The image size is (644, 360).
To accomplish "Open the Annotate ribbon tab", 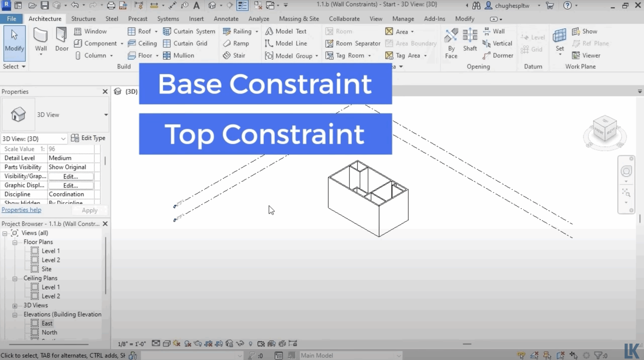I will [226, 19].
